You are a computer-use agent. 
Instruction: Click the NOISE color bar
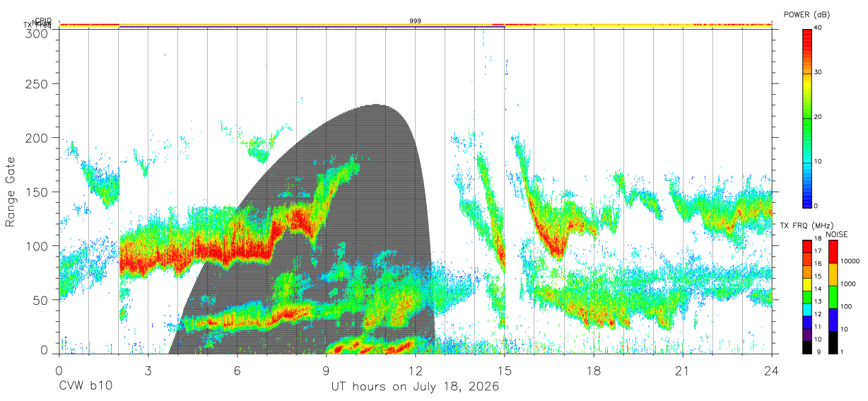point(832,296)
